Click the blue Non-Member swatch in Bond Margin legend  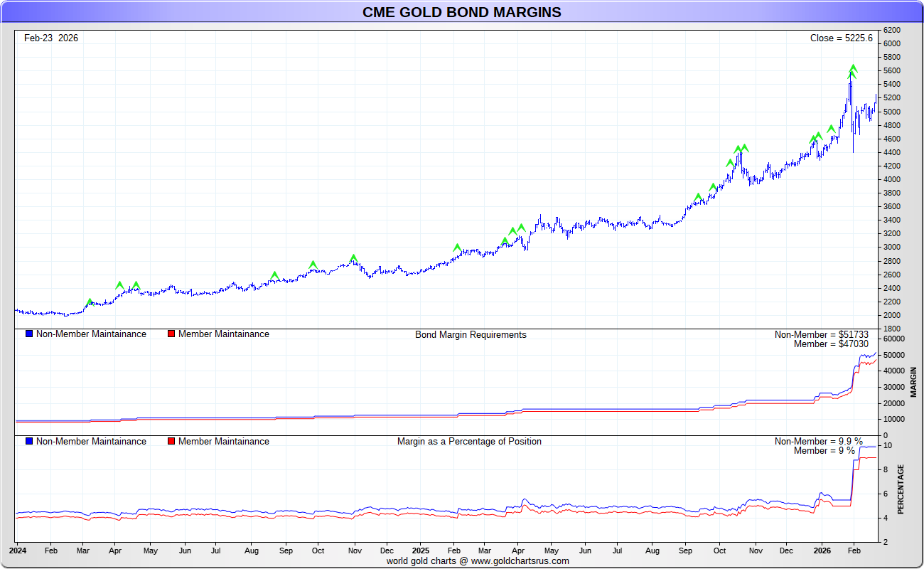click(x=29, y=334)
